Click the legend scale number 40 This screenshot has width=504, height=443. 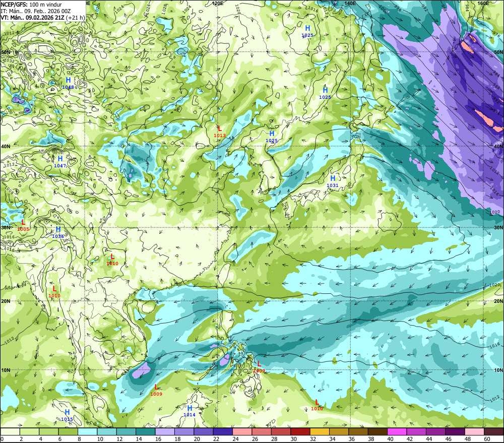pyautogui.click(x=390, y=439)
